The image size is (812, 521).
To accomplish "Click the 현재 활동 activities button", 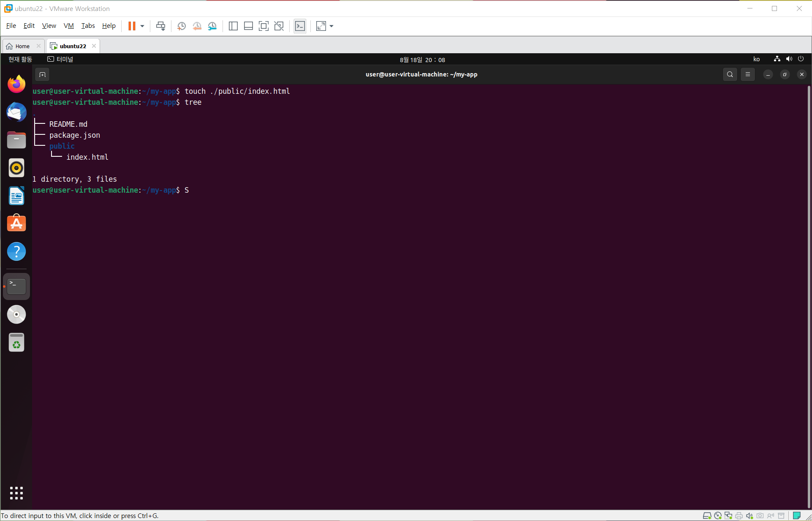I will click(20, 59).
